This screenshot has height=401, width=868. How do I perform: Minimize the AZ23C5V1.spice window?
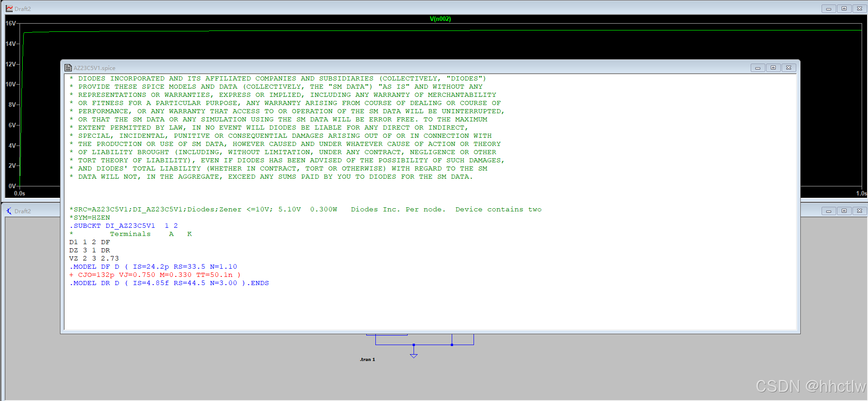pos(758,68)
